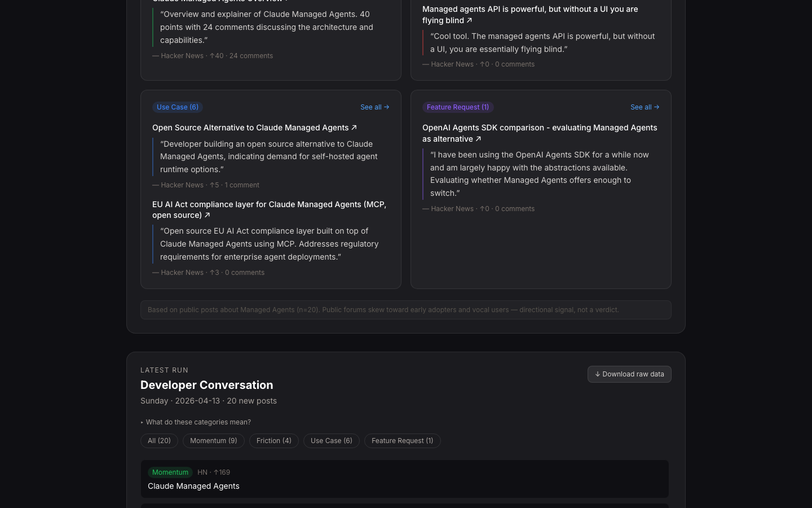Filter by Momentum (9)
The width and height of the screenshot is (812, 508).
pos(213,441)
